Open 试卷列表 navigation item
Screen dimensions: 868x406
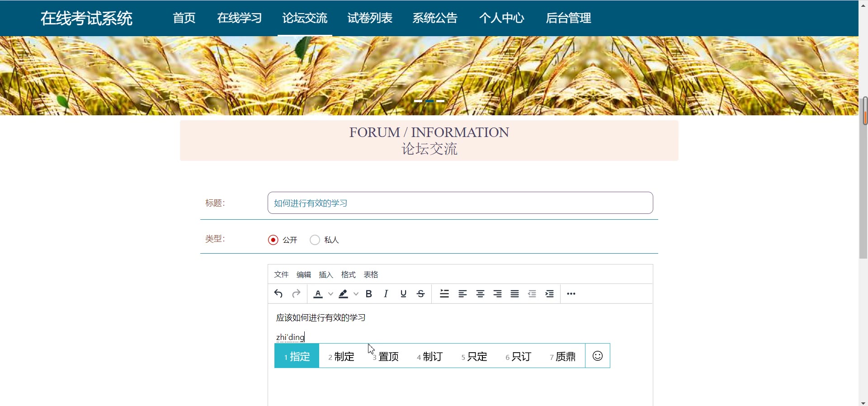(x=370, y=18)
